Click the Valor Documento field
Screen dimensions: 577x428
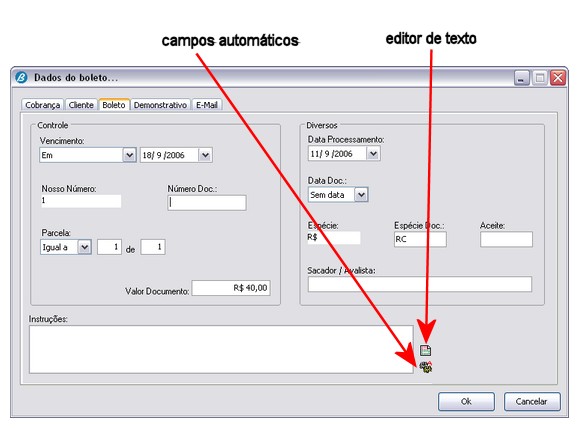coord(231,288)
